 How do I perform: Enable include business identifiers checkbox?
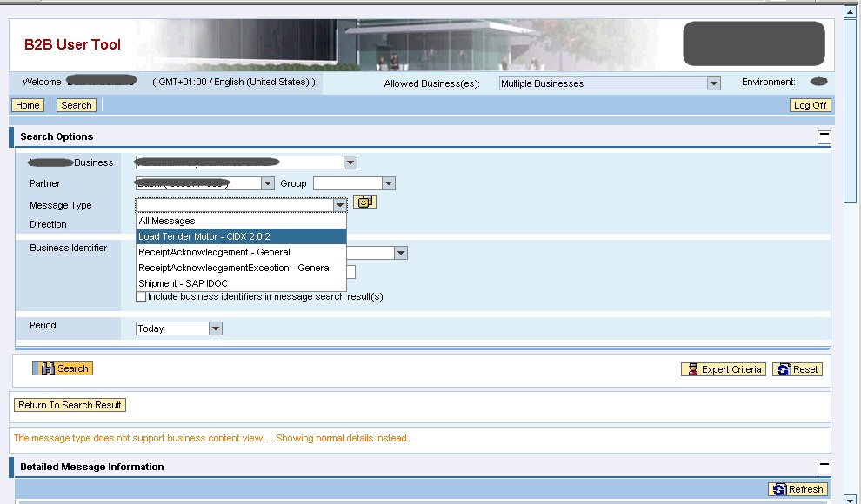pos(141,296)
